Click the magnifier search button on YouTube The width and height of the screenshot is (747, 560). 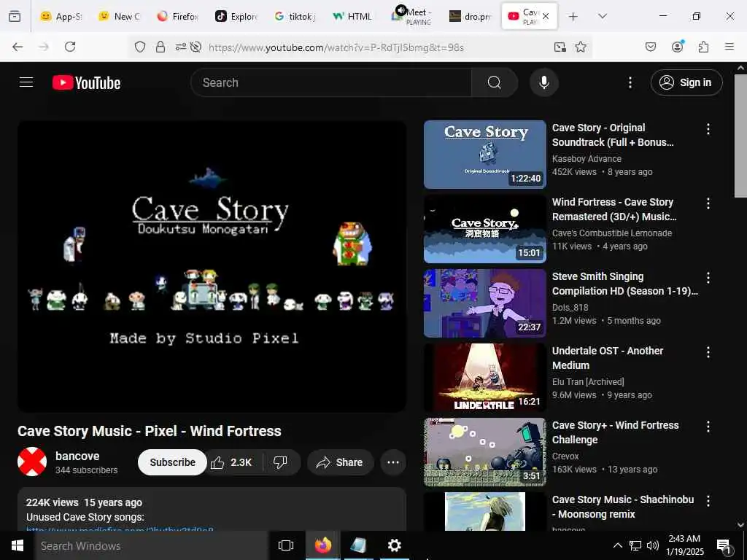(495, 82)
